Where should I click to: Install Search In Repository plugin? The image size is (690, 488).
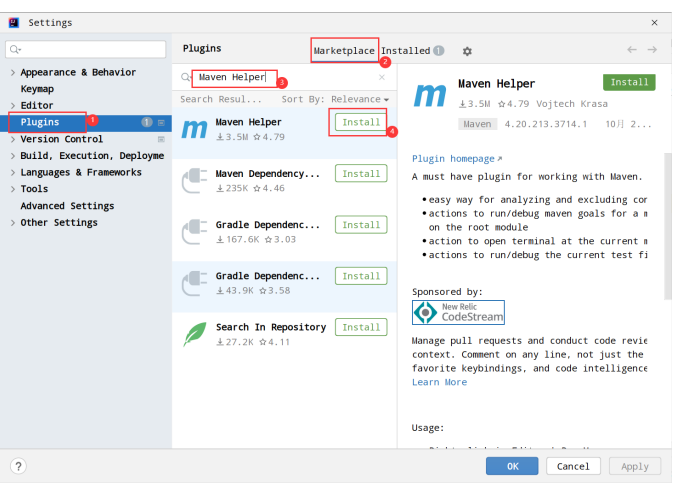tap(361, 327)
